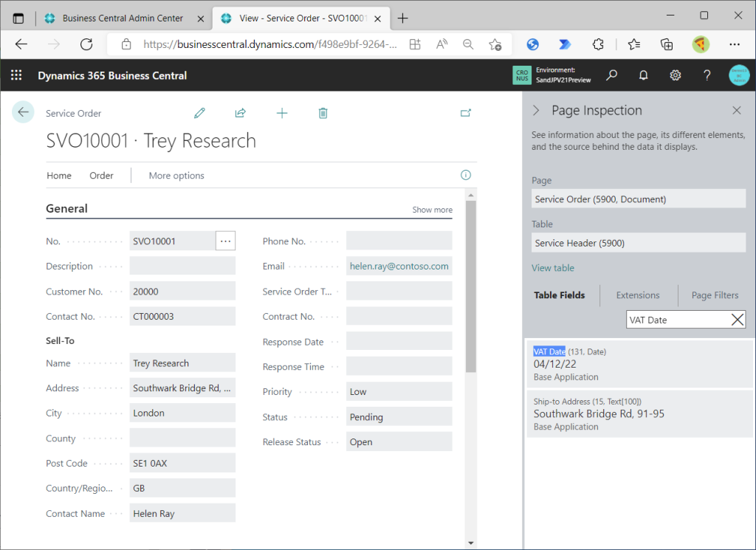Screen dimensions: 756x550
Task: Delete the service order via trash icon
Action: (x=323, y=113)
